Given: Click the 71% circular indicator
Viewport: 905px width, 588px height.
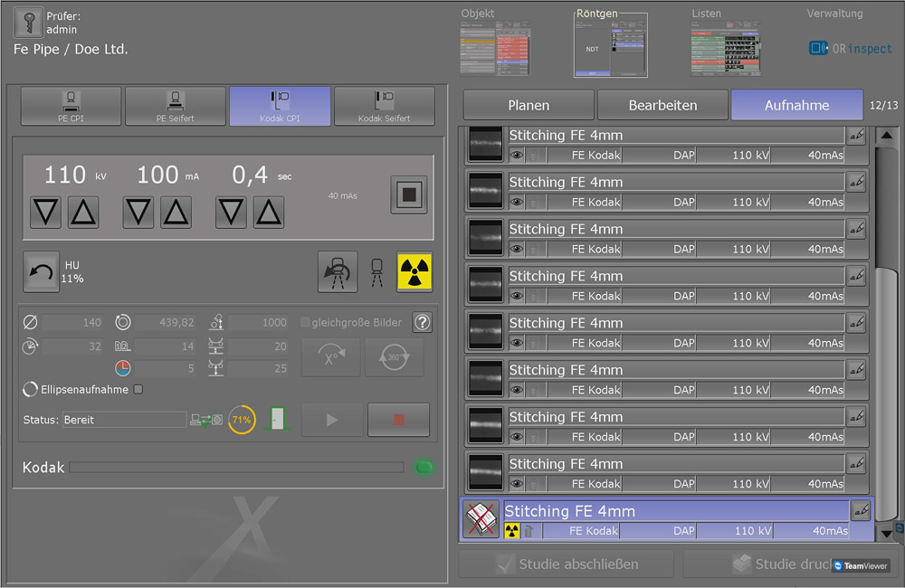Looking at the screenshot, I should click(x=242, y=420).
